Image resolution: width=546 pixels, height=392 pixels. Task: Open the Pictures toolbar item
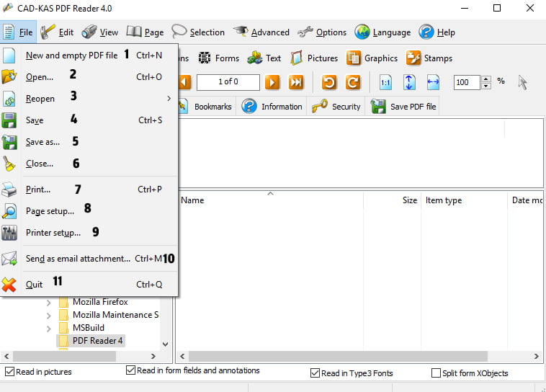tap(314, 58)
